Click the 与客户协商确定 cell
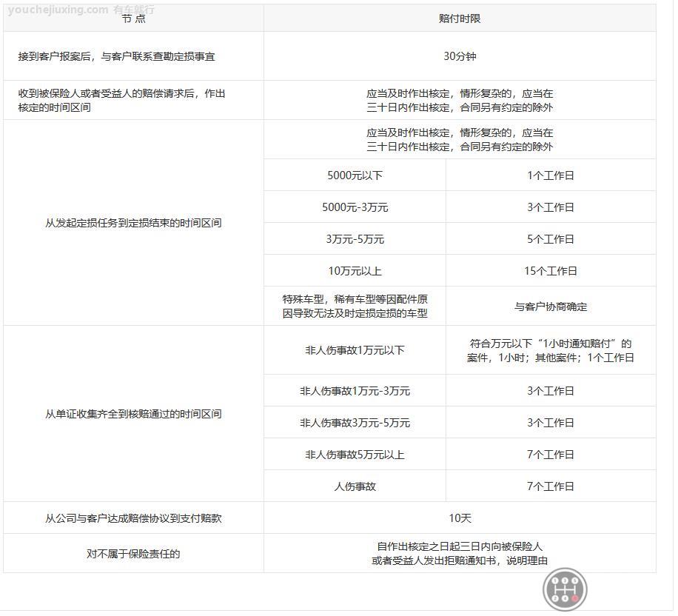The image size is (678, 616). (551, 307)
